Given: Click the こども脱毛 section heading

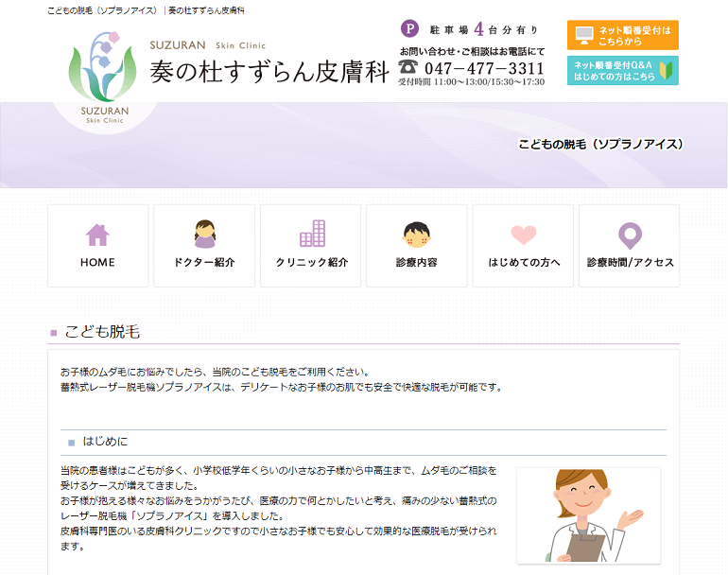Looking at the screenshot, I should pos(102,332).
